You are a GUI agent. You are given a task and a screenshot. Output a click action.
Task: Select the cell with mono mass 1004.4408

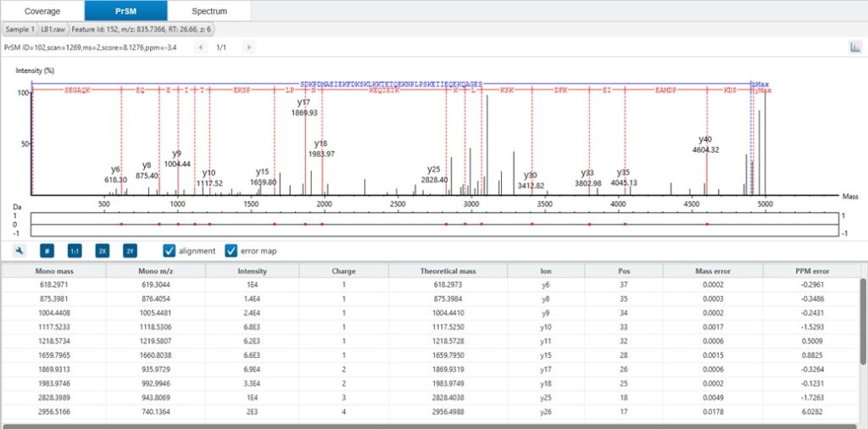[53, 314]
